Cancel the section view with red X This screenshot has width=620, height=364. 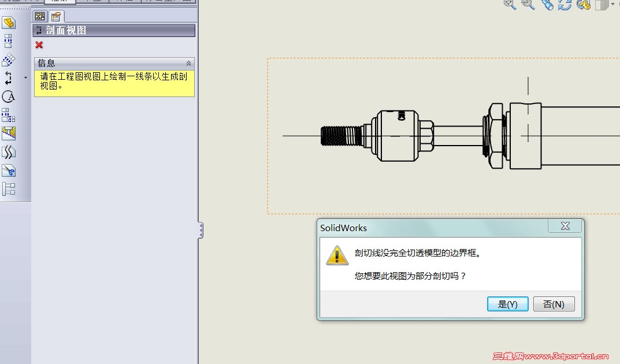click(39, 45)
